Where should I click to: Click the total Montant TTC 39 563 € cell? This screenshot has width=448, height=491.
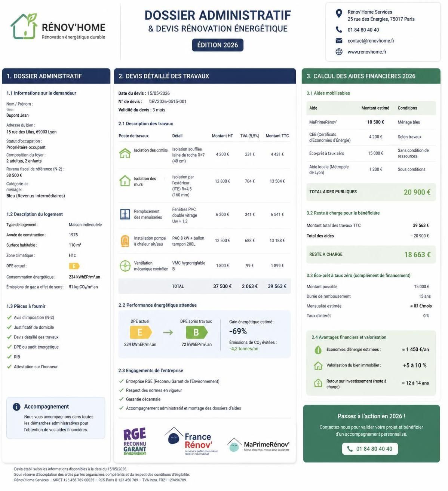[277, 286]
